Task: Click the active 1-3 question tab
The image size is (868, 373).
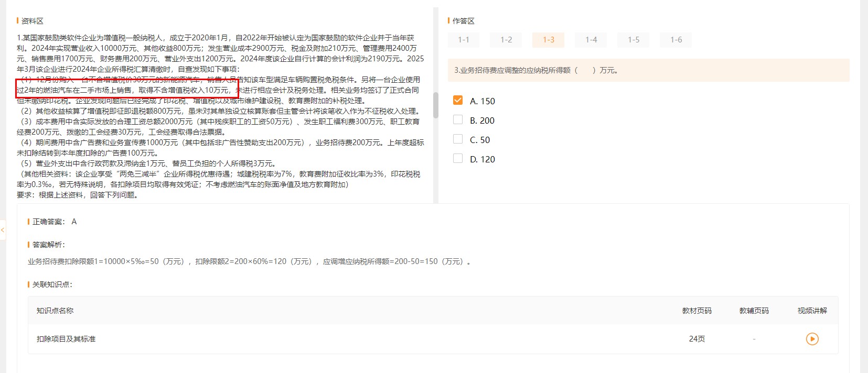Action: (548, 40)
